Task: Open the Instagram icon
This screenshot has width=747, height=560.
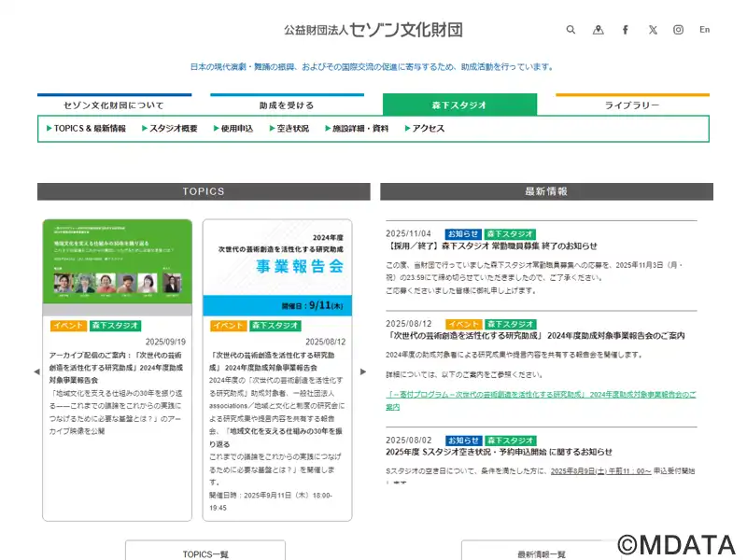Action: (x=679, y=30)
